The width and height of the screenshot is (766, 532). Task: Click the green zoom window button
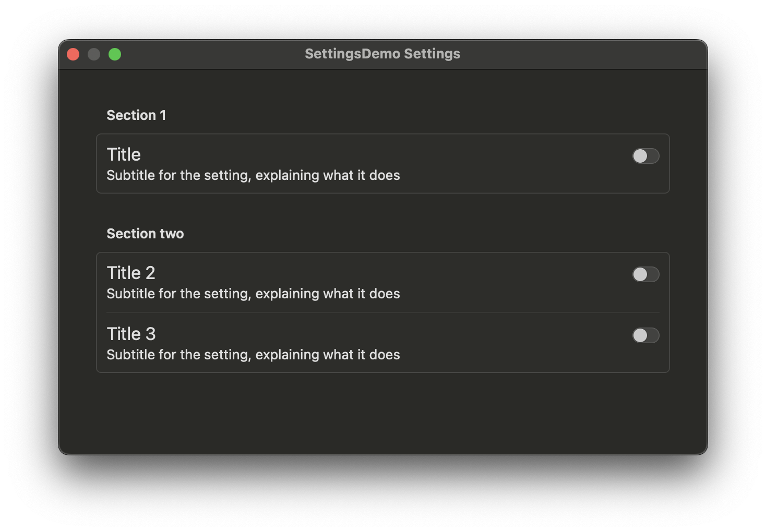115,54
